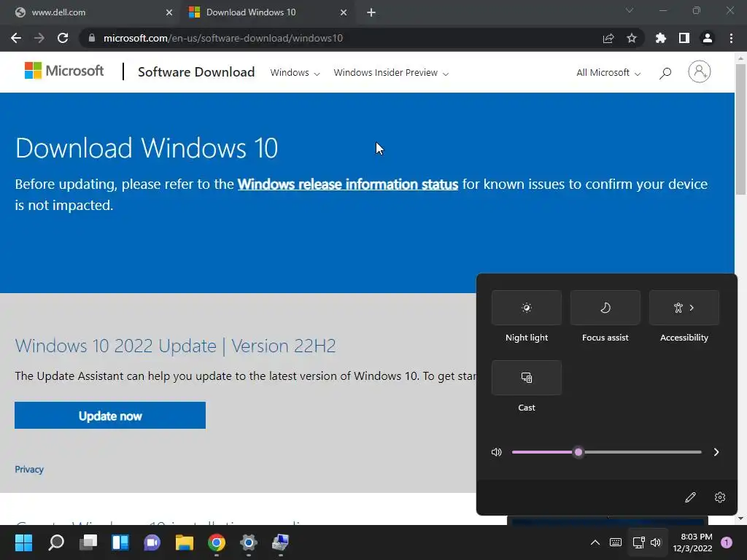Toggle the Cast quick setting tile

(527, 378)
